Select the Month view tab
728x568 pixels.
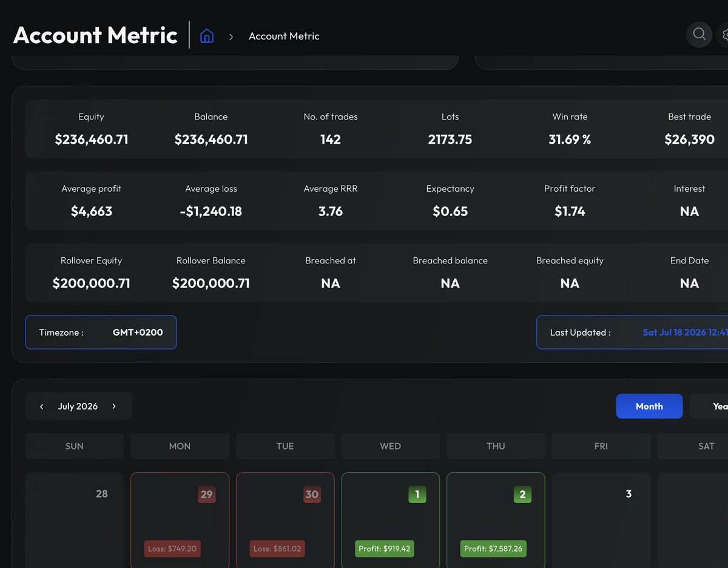coord(649,406)
